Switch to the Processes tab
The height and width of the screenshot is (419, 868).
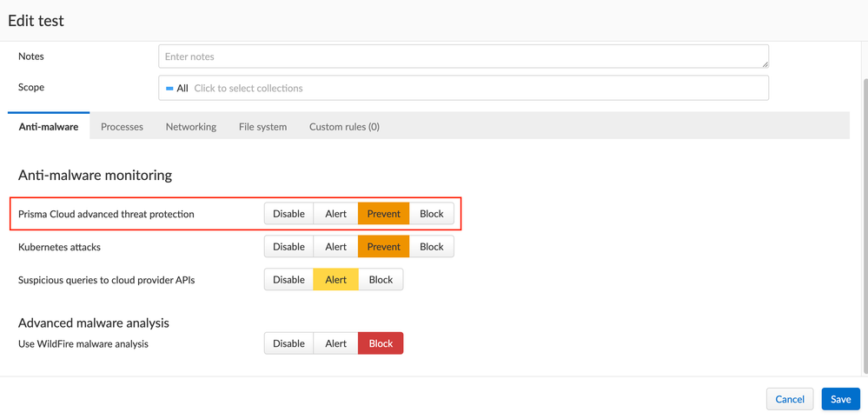[122, 127]
